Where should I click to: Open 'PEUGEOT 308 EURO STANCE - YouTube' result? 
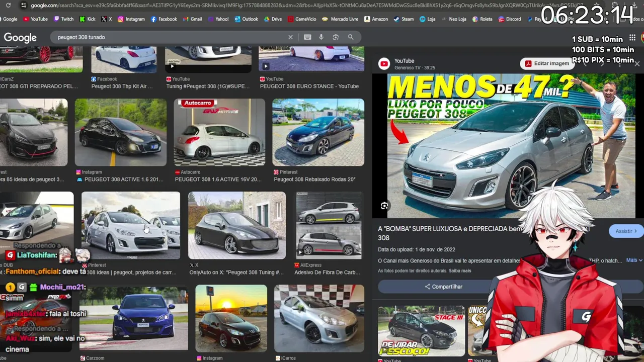click(x=309, y=86)
